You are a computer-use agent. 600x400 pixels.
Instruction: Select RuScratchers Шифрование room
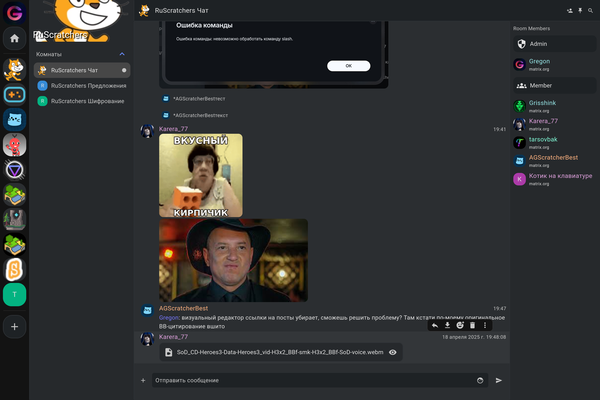(88, 101)
